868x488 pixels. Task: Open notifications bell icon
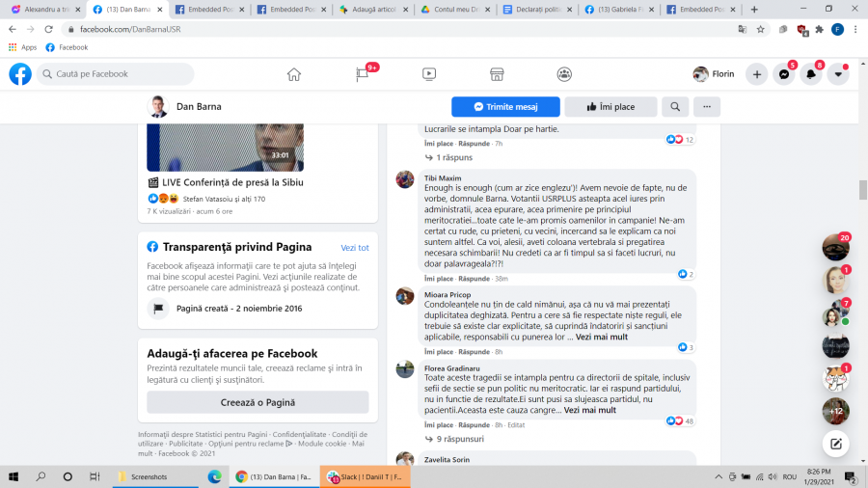pos(812,74)
